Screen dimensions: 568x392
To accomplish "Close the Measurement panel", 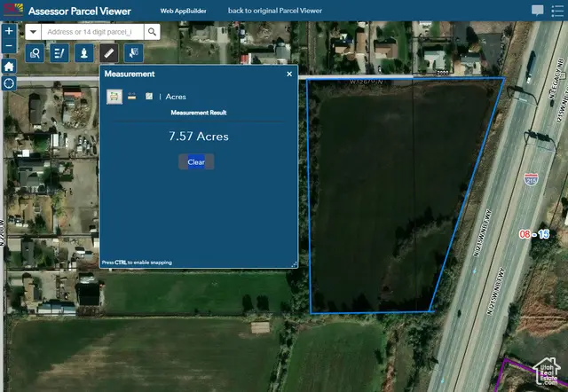I will 289,74.
